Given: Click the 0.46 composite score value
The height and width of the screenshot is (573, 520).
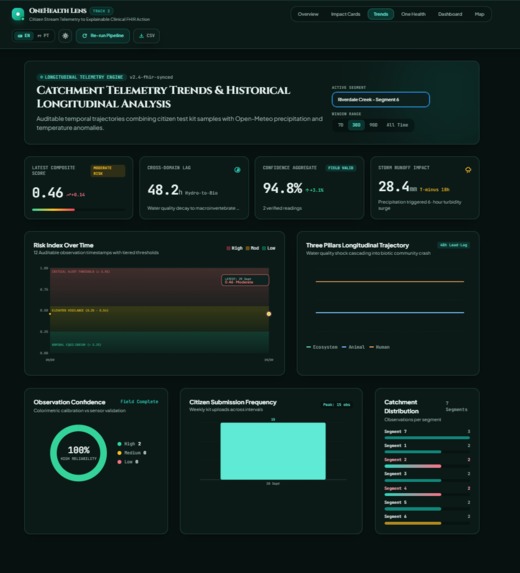Looking at the screenshot, I should click(48, 193).
